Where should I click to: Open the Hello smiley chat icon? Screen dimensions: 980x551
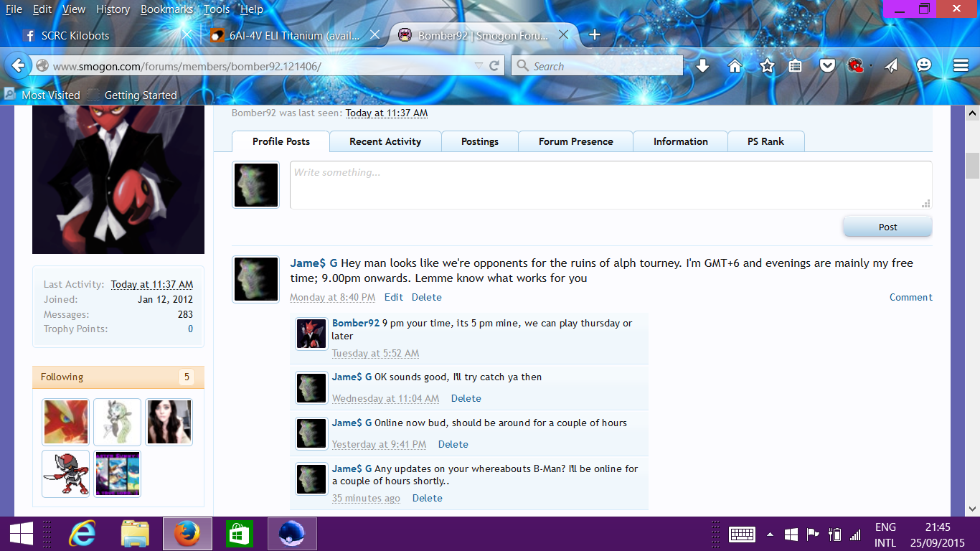point(924,65)
